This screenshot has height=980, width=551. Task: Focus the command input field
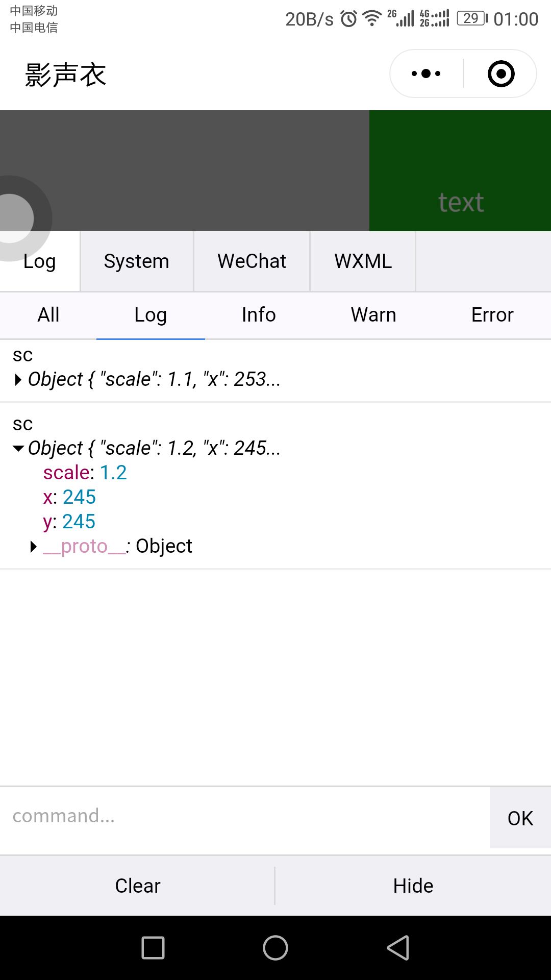click(245, 817)
